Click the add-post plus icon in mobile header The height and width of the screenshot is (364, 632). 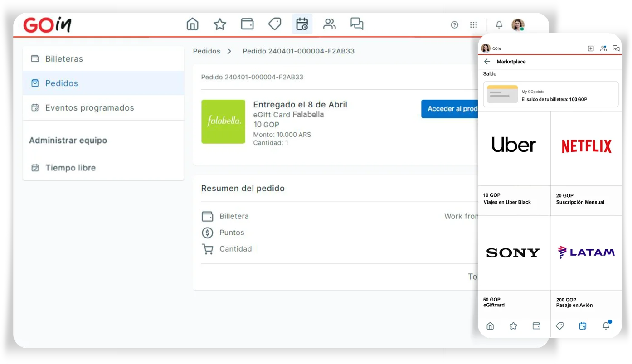(x=591, y=49)
